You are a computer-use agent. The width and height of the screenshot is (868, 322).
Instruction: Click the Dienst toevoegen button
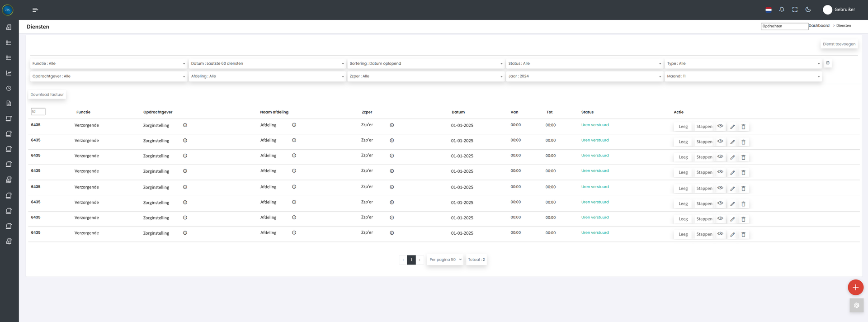tap(839, 44)
